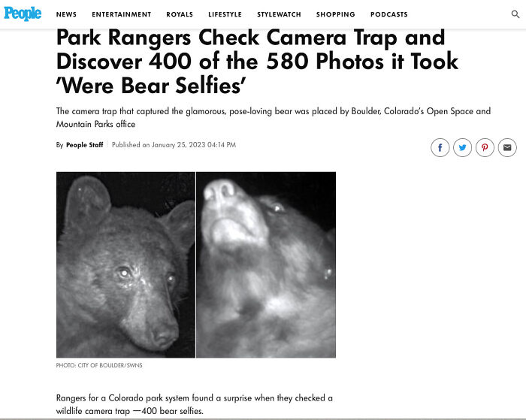Pin article on Pinterest
The height and width of the screenshot is (420, 526).
(x=485, y=147)
